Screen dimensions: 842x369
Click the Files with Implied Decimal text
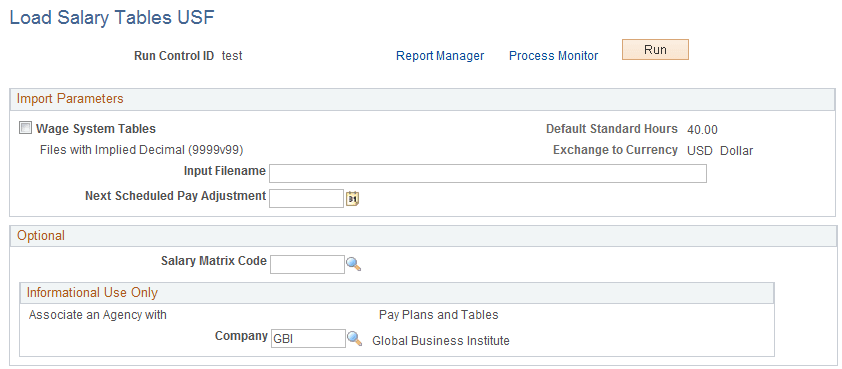point(142,150)
